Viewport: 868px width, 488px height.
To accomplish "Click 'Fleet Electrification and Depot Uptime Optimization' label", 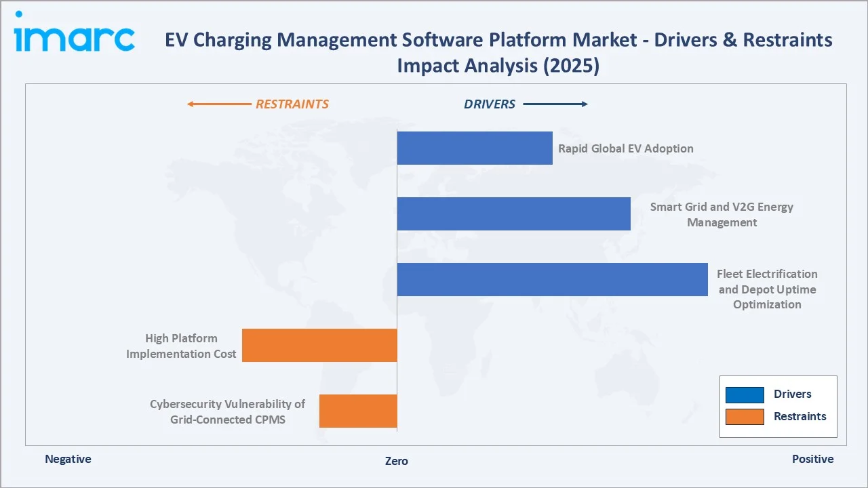I will coord(767,289).
